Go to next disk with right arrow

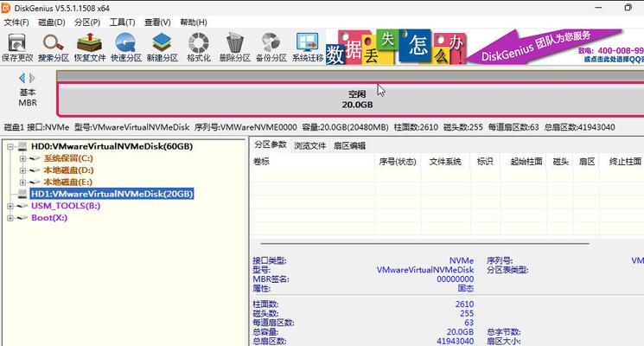(32, 78)
